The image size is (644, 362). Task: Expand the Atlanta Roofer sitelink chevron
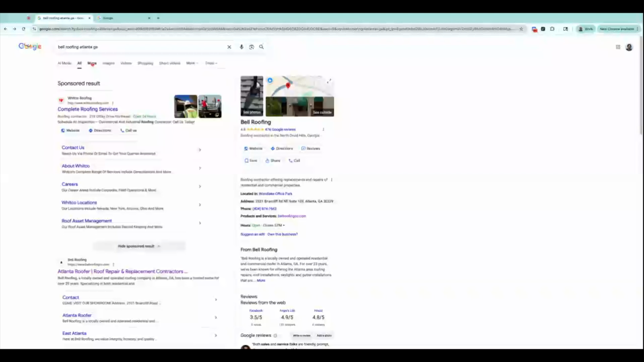pos(216,317)
